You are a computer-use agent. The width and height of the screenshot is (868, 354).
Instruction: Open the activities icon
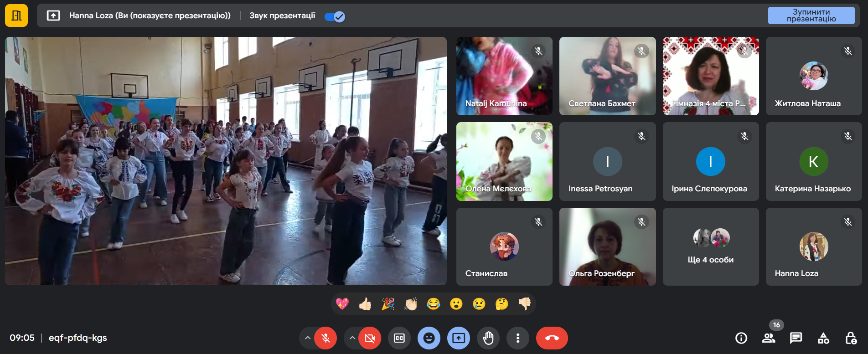tap(823, 338)
